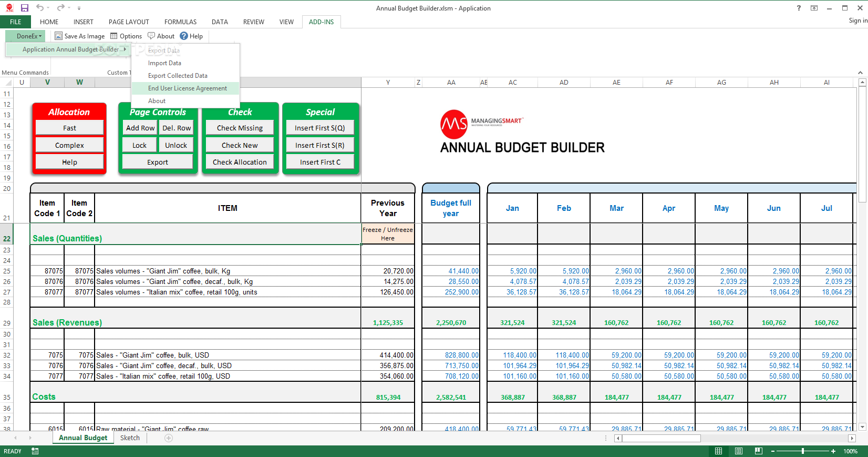868x457 pixels.
Task: Click the Check Allocation button
Action: 240,162
